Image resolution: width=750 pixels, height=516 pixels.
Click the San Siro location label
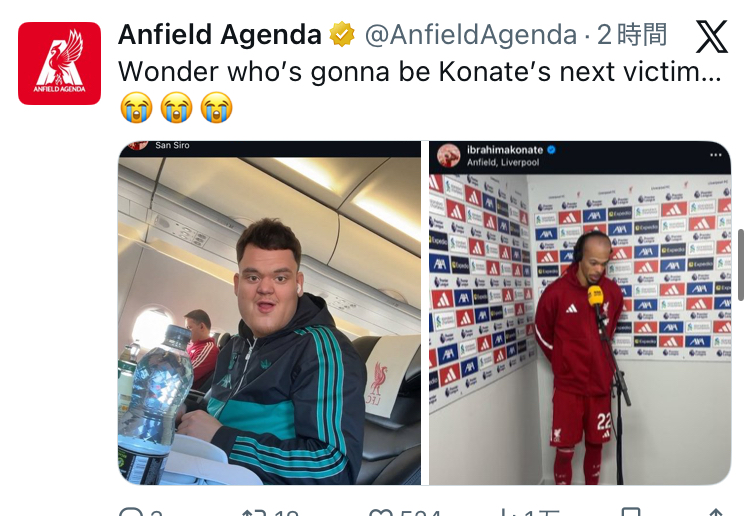(172, 145)
